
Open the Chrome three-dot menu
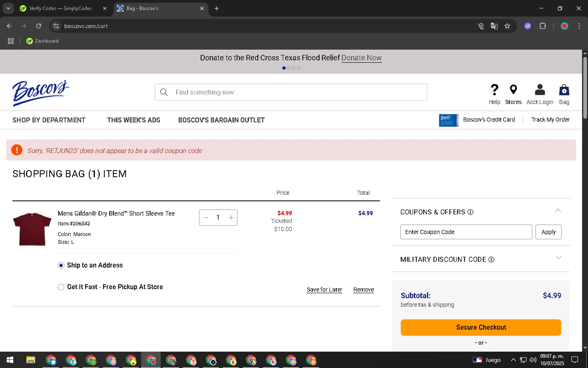(x=579, y=26)
